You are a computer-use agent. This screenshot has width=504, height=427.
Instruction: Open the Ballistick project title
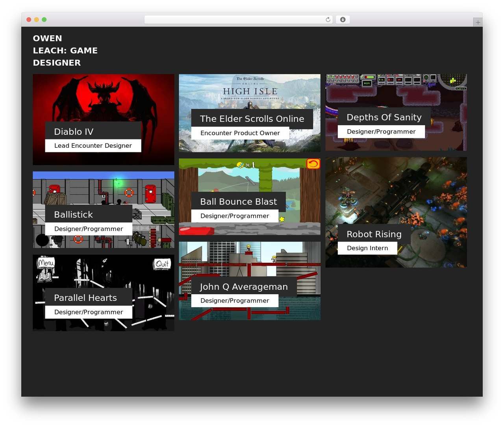coord(74,214)
